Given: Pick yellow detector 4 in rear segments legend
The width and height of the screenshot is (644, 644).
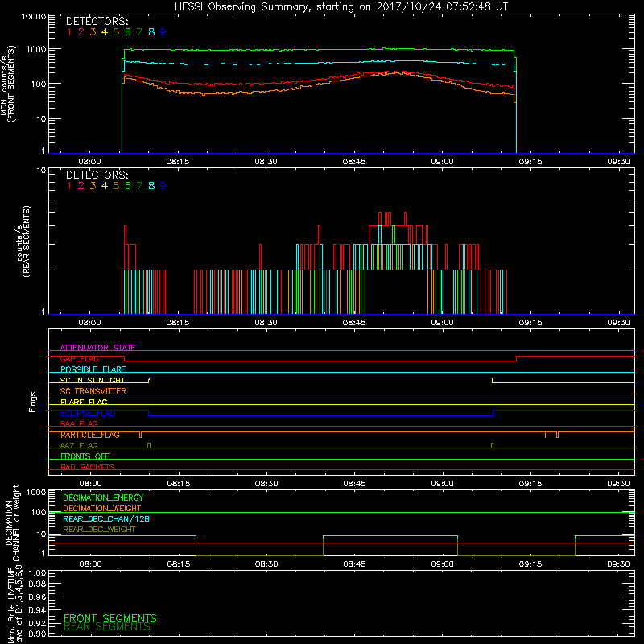Looking at the screenshot, I should click(105, 186).
